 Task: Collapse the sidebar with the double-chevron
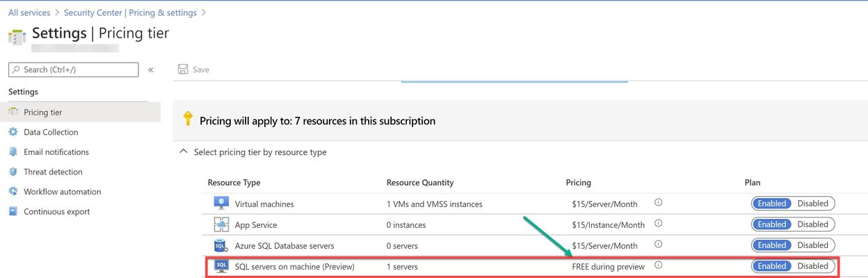click(151, 69)
